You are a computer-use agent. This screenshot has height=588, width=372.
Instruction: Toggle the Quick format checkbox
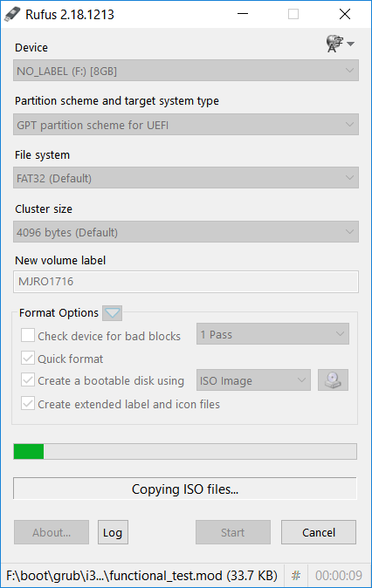click(28, 359)
